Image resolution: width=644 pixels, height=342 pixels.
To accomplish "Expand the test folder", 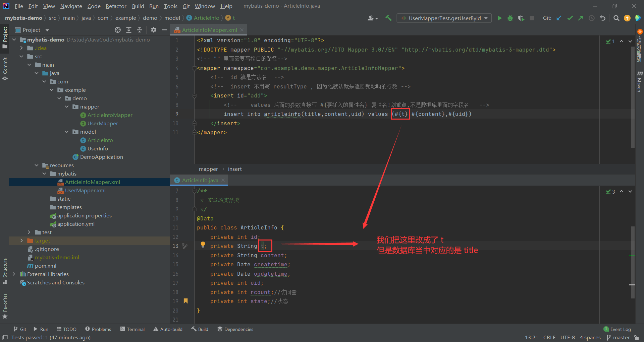I will pyautogui.click(x=29, y=232).
